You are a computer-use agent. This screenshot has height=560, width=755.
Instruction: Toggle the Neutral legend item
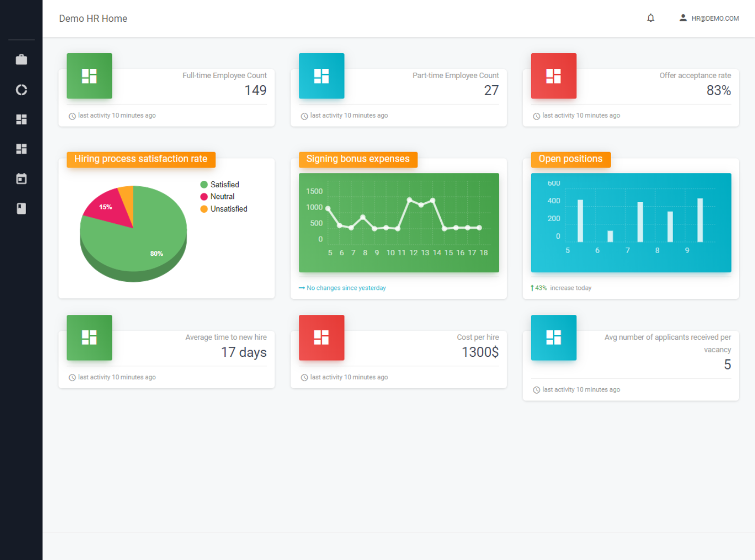(217, 197)
